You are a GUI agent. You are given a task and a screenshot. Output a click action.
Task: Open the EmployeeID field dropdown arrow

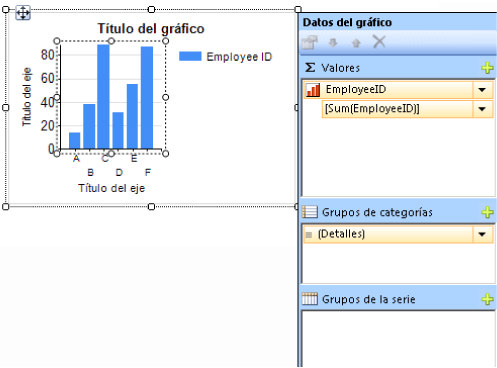(x=482, y=90)
